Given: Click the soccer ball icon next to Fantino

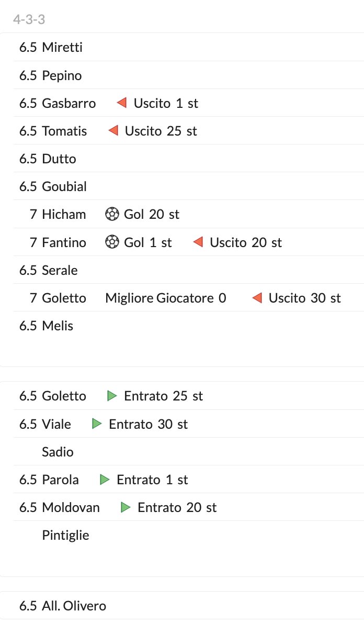Looking at the screenshot, I should point(112,242).
